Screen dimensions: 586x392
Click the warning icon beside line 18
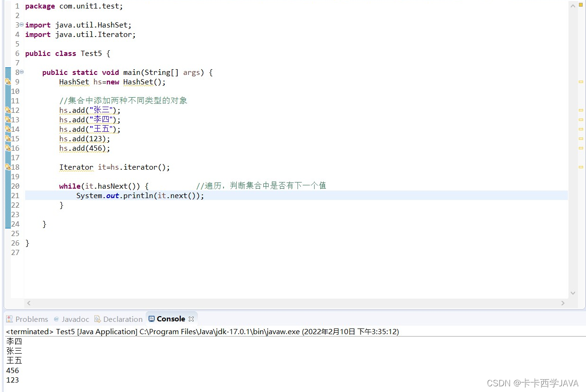tap(8, 167)
